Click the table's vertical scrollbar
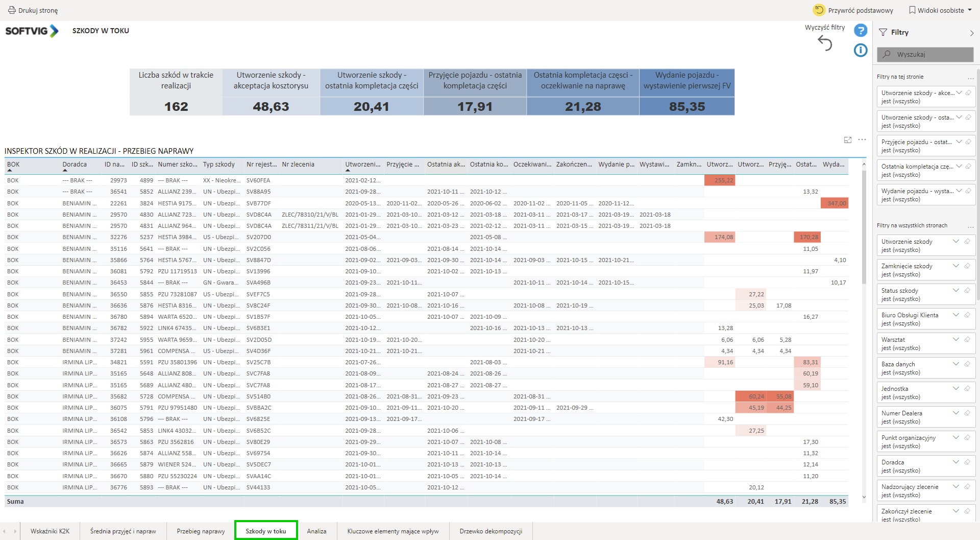The height and width of the screenshot is (540, 980). [864, 230]
